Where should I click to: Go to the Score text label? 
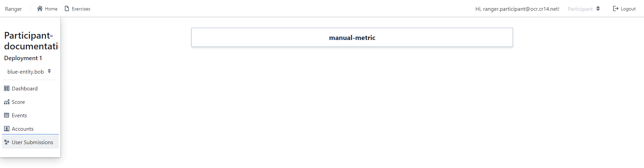click(18, 102)
